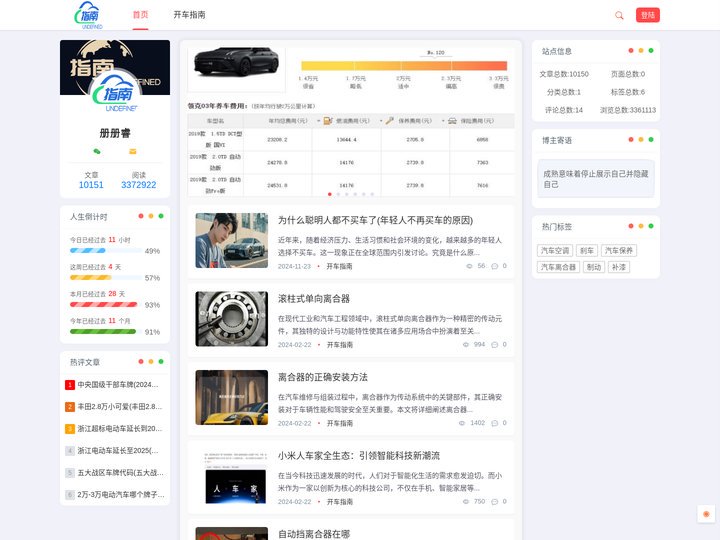Click the red 登陆 login button
The width and height of the screenshot is (720, 540).
click(x=647, y=15)
